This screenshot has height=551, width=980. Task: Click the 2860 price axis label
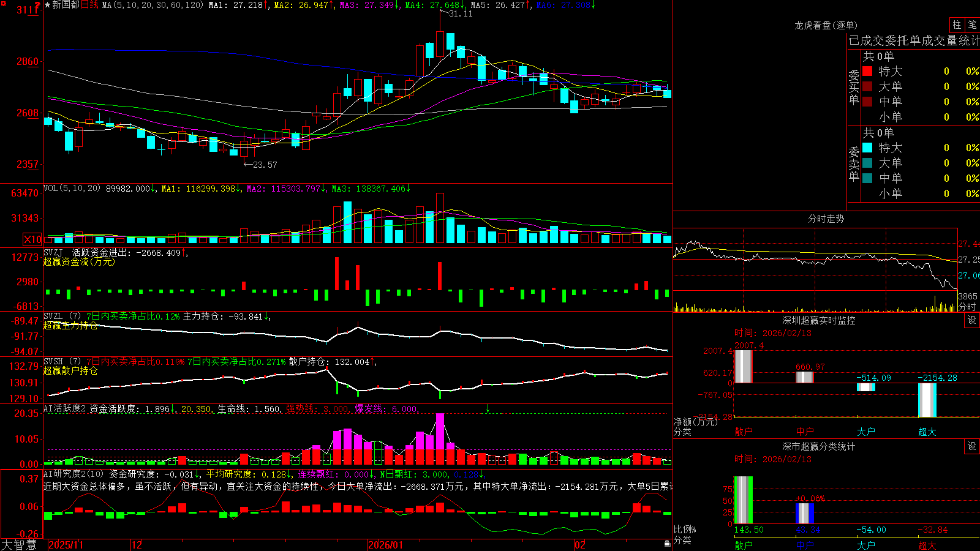(27, 61)
